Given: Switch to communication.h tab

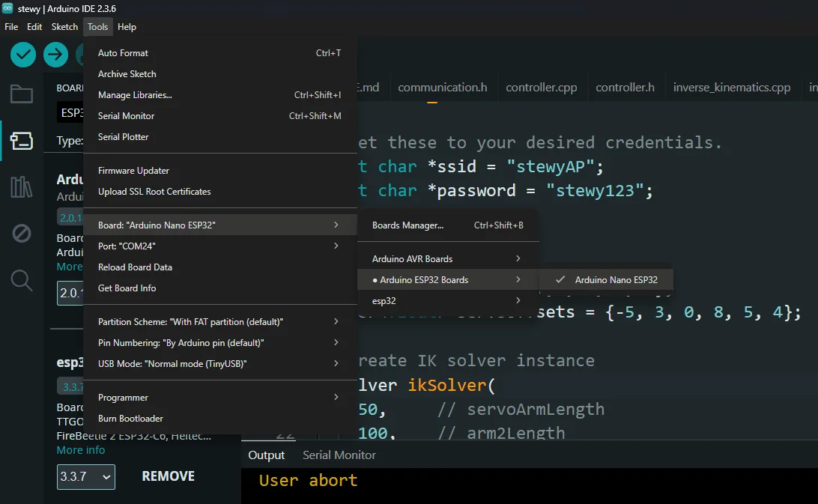Looking at the screenshot, I should [443, 88].
